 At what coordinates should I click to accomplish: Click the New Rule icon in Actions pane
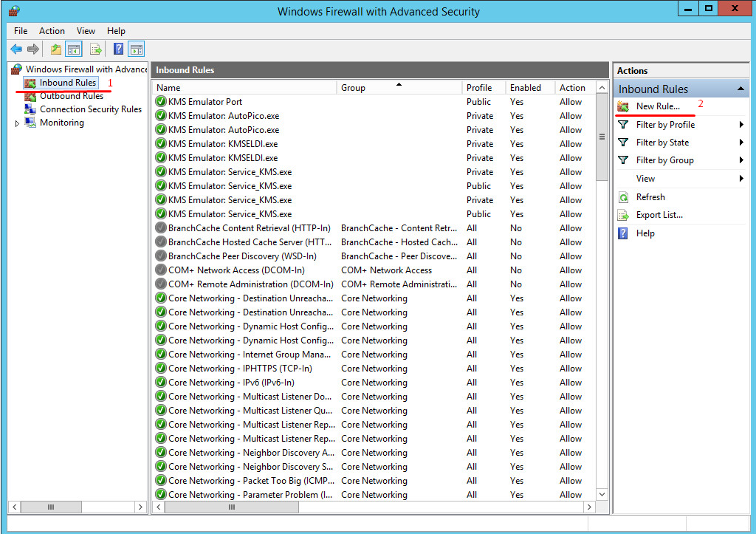click(623, 106)
